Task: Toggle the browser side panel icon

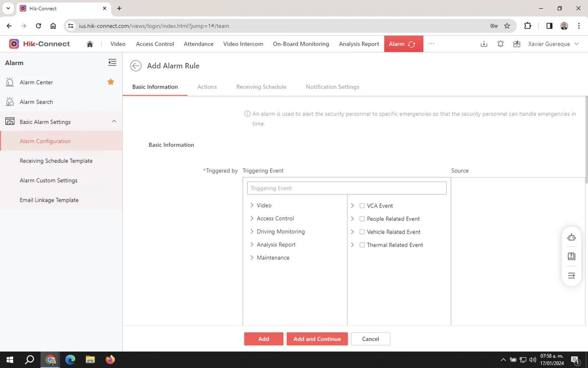Action: [549, 26]
